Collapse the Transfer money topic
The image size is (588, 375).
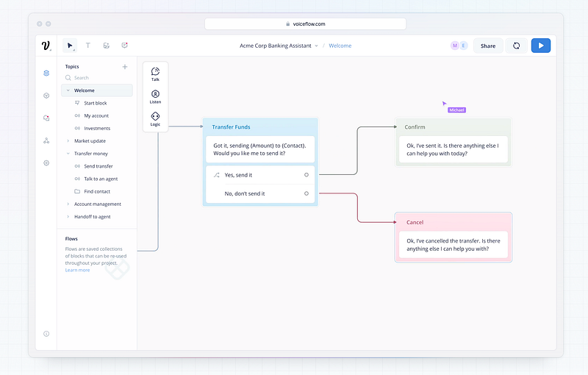pos(68,154)
